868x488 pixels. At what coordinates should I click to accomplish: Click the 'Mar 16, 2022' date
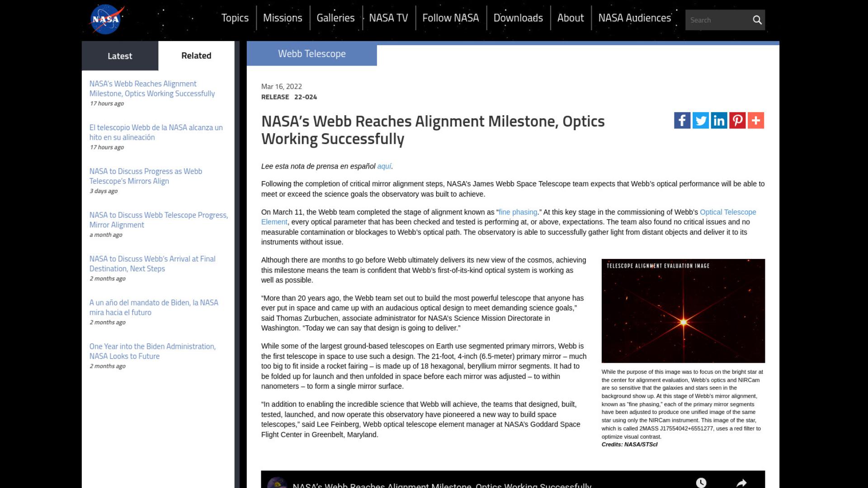pyautogui.click(x=282, y=86)
